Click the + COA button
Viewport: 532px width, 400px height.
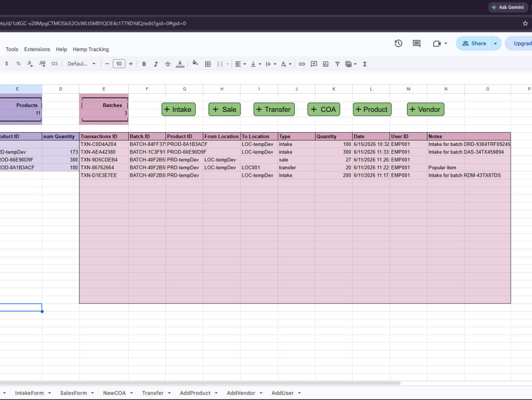323,109
